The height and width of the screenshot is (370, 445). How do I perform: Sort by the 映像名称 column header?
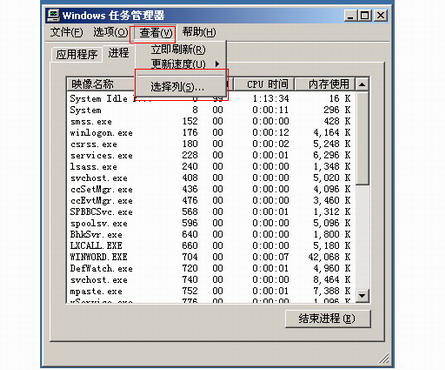coord(101,84)
